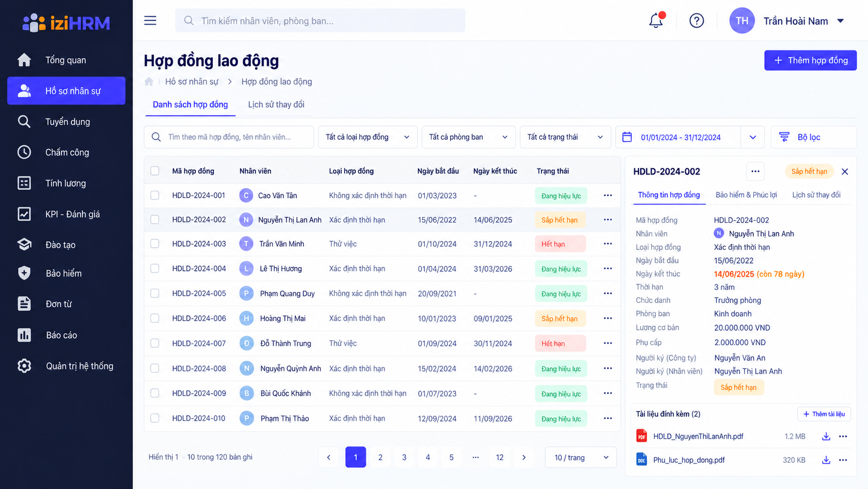Expand Tất cả phòng ban dropdown
Screen dimensions: 868x489
[468, 137]
